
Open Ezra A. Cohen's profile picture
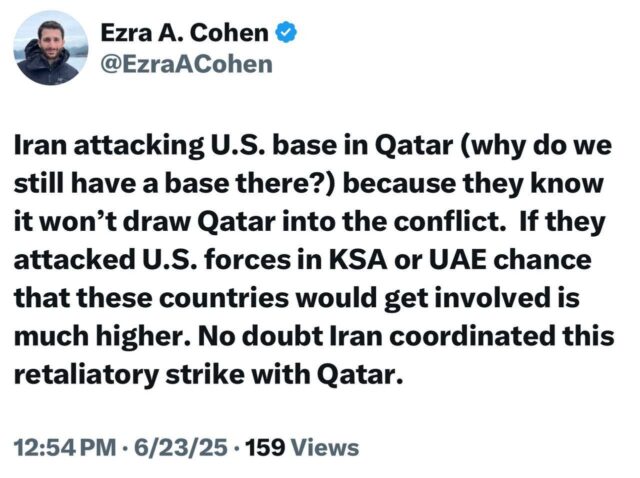[x=51, y=48]
